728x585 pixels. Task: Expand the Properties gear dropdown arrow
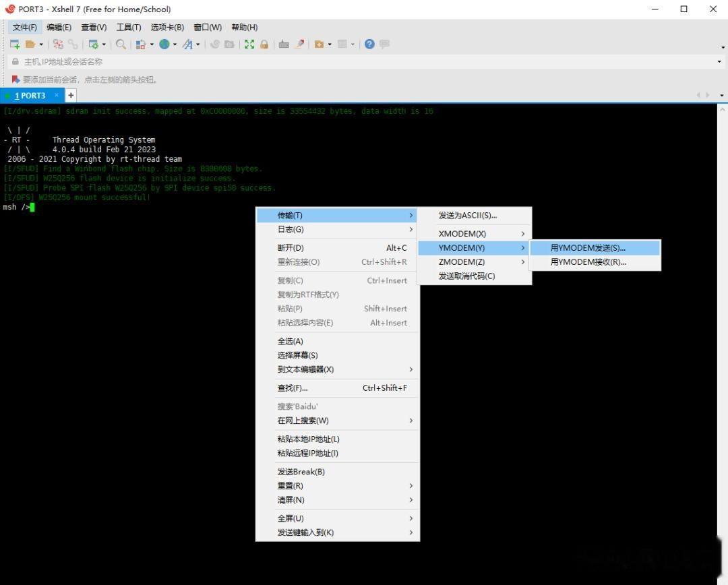click(104, 44)
